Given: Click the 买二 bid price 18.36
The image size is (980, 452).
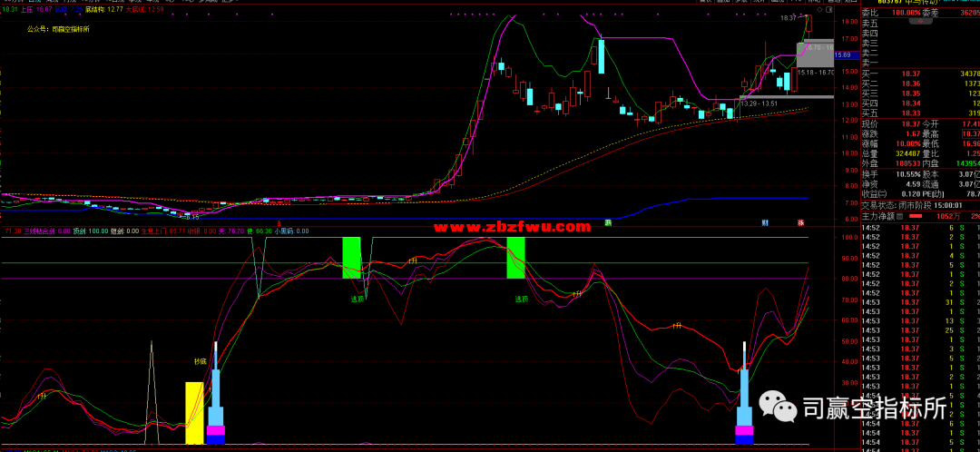Looking at the screenshot, I should (x=909, y=84).
